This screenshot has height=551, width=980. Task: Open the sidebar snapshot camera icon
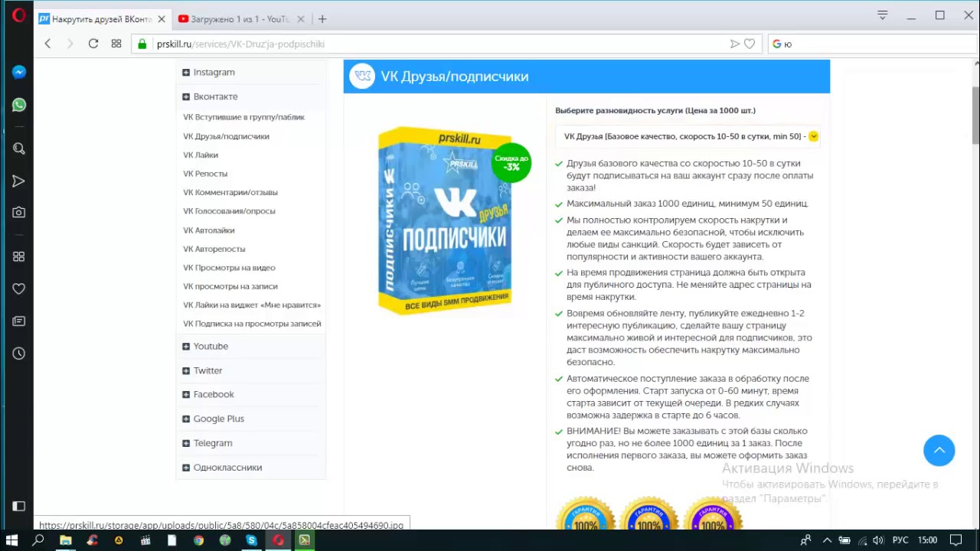coord(19,213)
